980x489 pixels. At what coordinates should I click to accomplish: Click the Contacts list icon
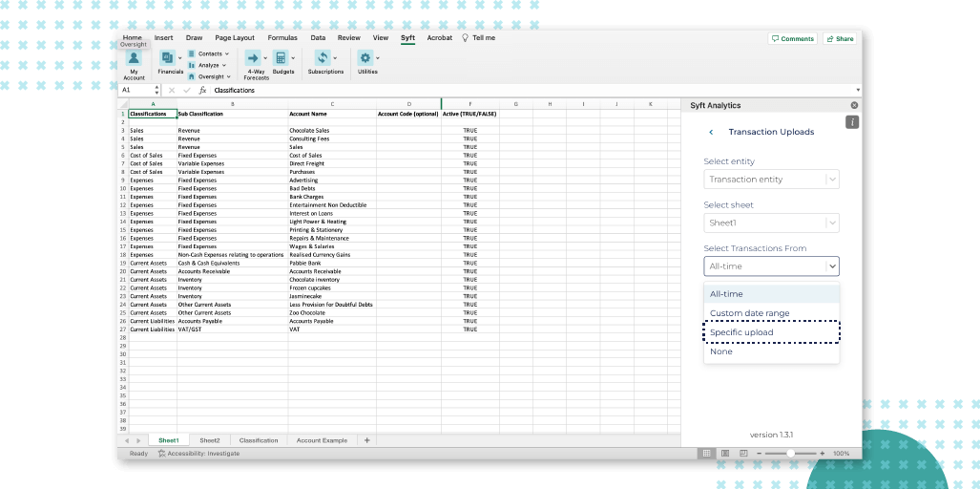(x=191, y=53)
